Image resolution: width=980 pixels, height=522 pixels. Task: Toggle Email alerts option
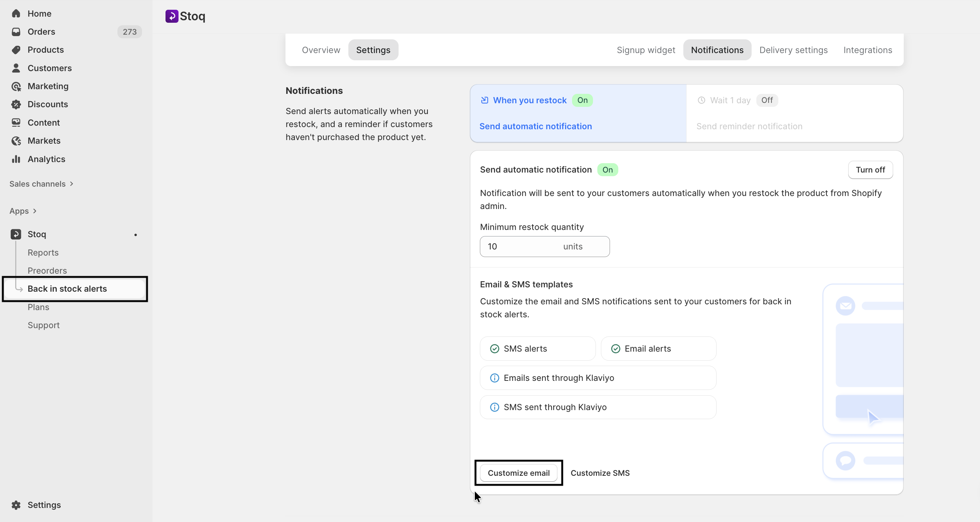point(658,348)
